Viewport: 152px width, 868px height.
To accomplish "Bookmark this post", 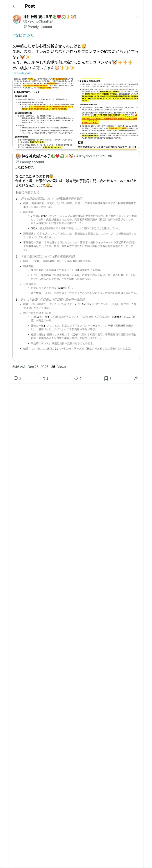I will (x=106, y=378).
